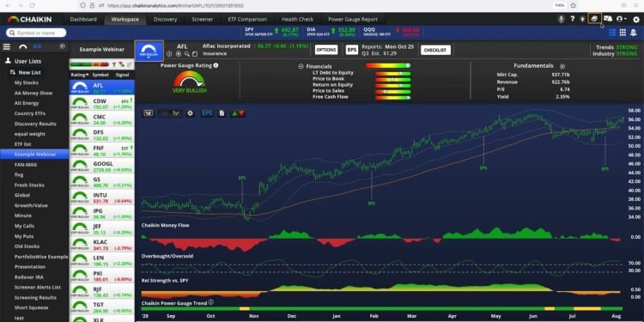The width and height of the screenshot is (644, 322).
Task: Open the hamburger menu in the sidebar header
Action: tap(7, 47)
